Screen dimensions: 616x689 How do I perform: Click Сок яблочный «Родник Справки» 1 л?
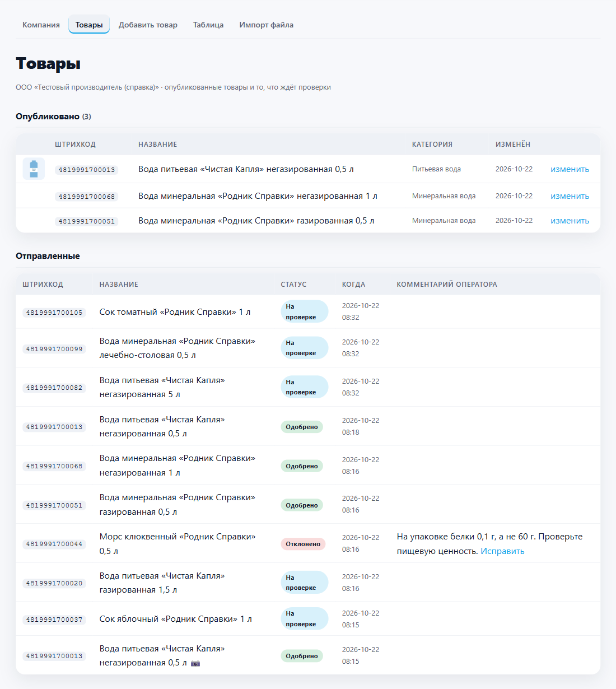click(x=176, y=619)
